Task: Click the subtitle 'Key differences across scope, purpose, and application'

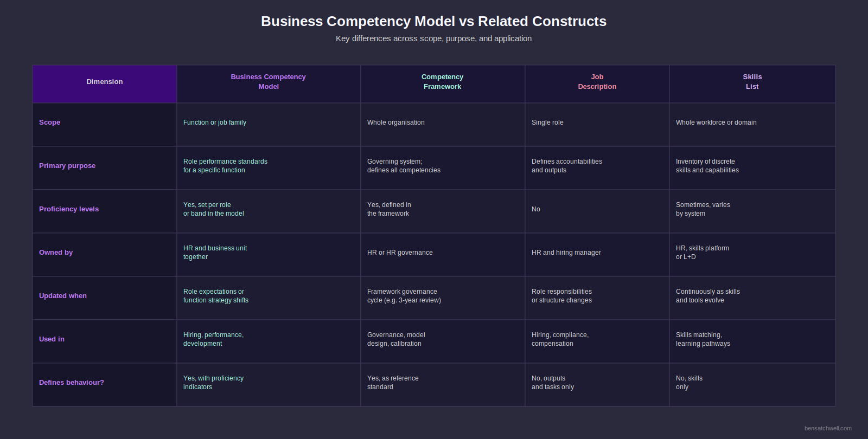Action: click(433, 38)
